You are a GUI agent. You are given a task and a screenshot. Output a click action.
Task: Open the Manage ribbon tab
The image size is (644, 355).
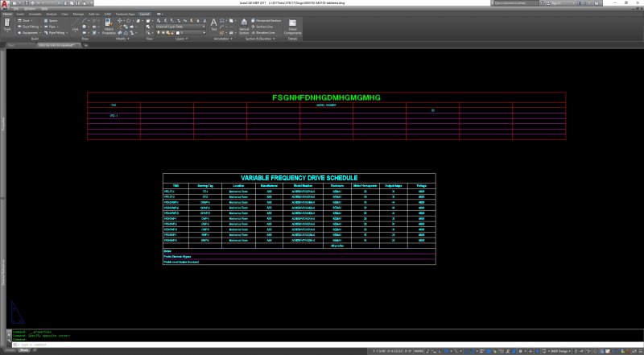[78, 14]
